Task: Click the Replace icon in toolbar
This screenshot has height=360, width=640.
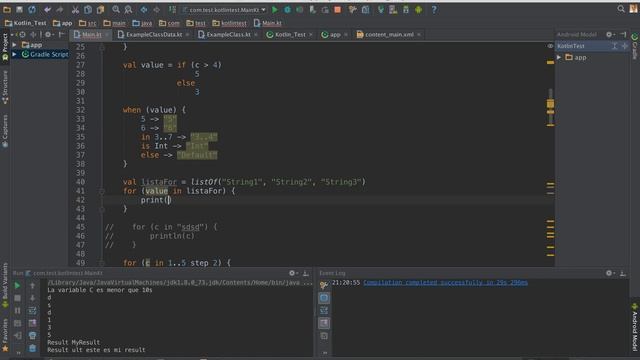Action: 128,9
